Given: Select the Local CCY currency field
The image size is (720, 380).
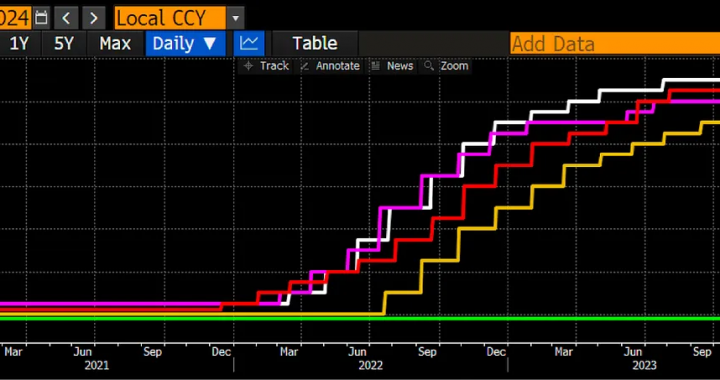Looking at the screenshot, I should click(x=170, y=18).
